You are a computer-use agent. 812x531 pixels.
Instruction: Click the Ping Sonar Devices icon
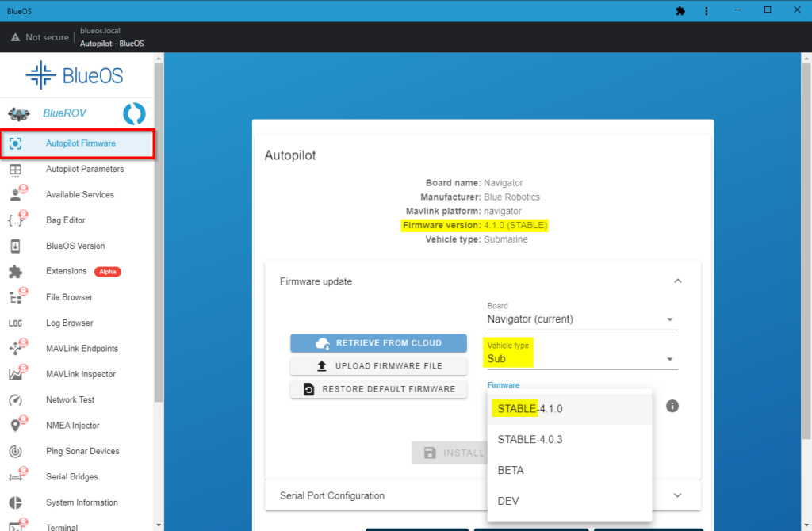coord(15,451)
